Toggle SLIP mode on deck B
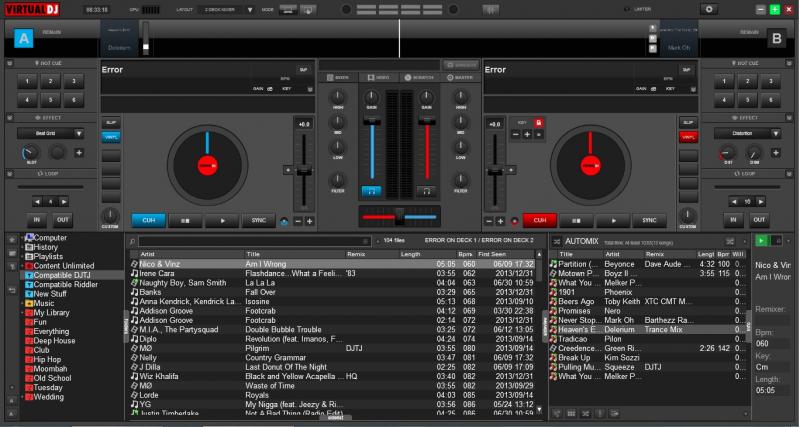The width and height of the screenshot is (800, 427). pyautogui.click(x=688, y=123)
